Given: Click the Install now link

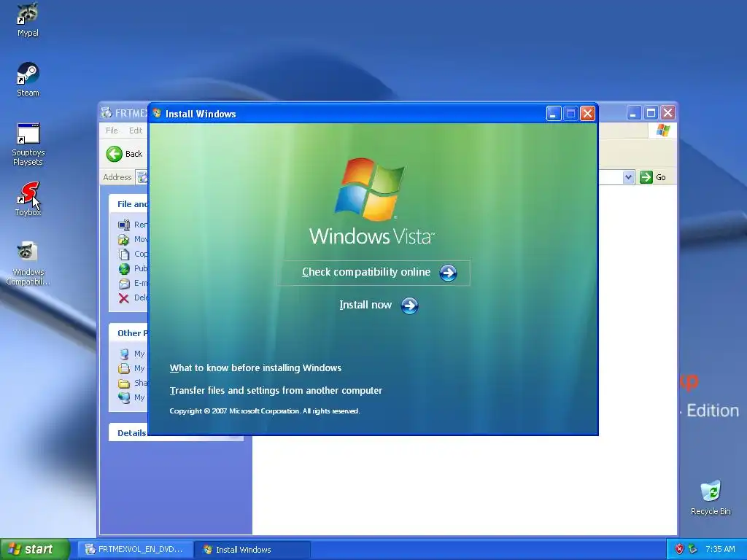Looking at the screenshot, I should coord(365,305).
